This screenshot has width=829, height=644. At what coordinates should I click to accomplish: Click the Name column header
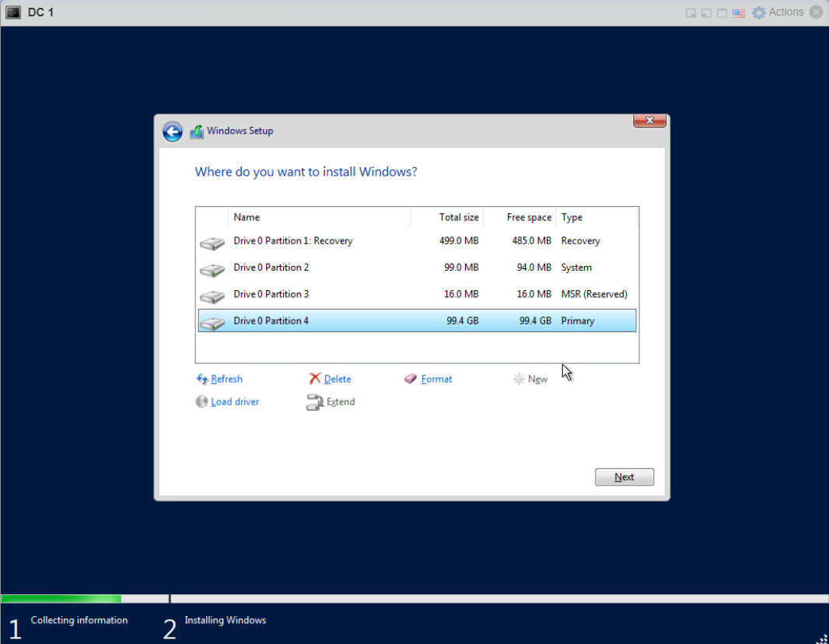coord(247,217)
